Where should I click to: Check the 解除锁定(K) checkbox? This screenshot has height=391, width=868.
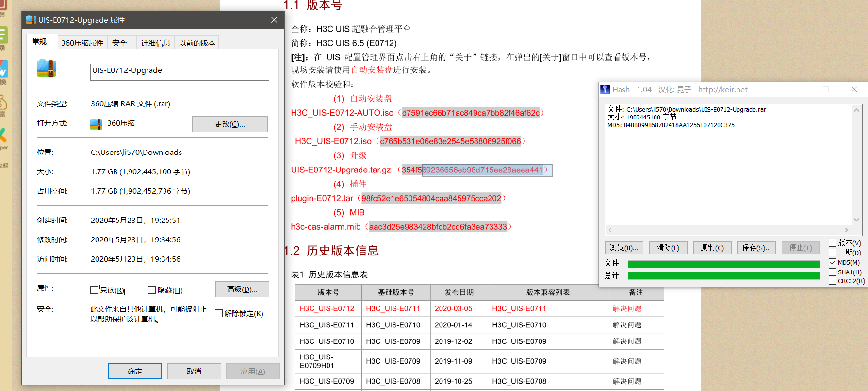219,313
